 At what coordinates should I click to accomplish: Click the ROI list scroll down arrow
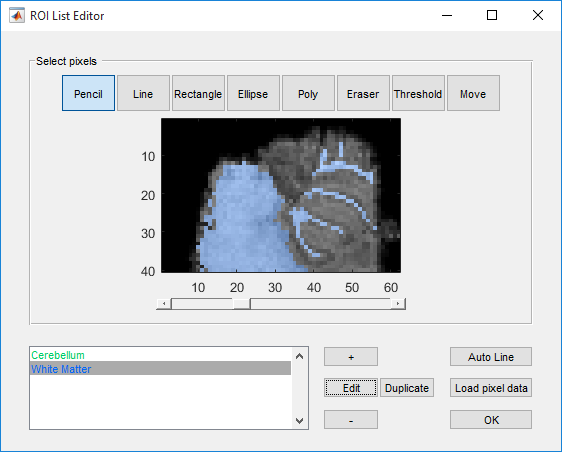[300, 420]
